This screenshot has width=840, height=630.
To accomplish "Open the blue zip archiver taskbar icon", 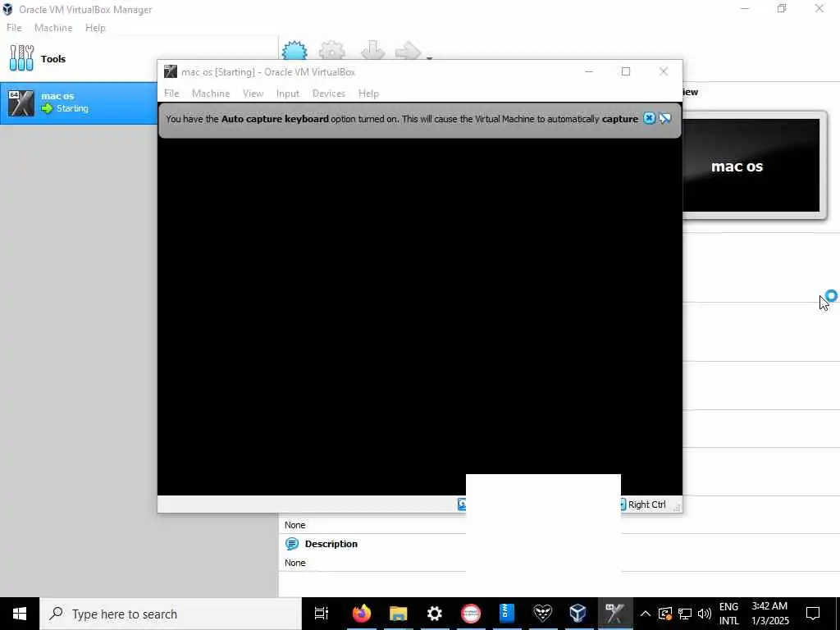I will coord(507,614).
